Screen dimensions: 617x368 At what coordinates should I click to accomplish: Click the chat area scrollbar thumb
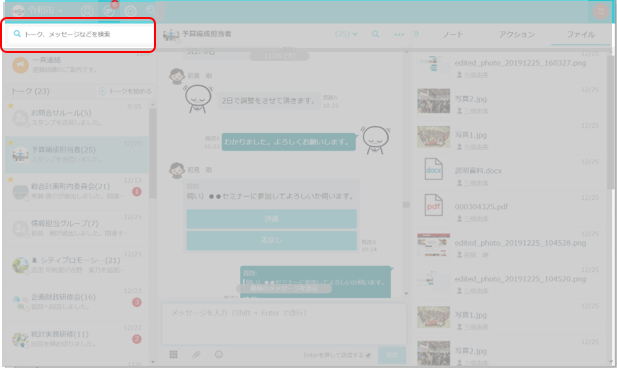tap(406, 205)
